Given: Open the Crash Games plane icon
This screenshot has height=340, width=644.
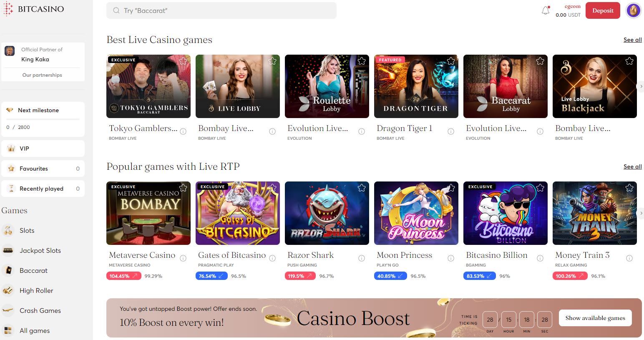Looking at the screenshot, I should [8, 310].
